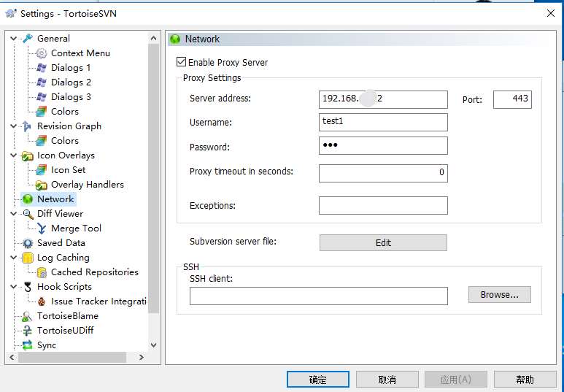This screenshot has width=564, height=392.
Task: Click the Overlay Handlers folder icon
Action: pyautogui.click(x=42, y=185)
